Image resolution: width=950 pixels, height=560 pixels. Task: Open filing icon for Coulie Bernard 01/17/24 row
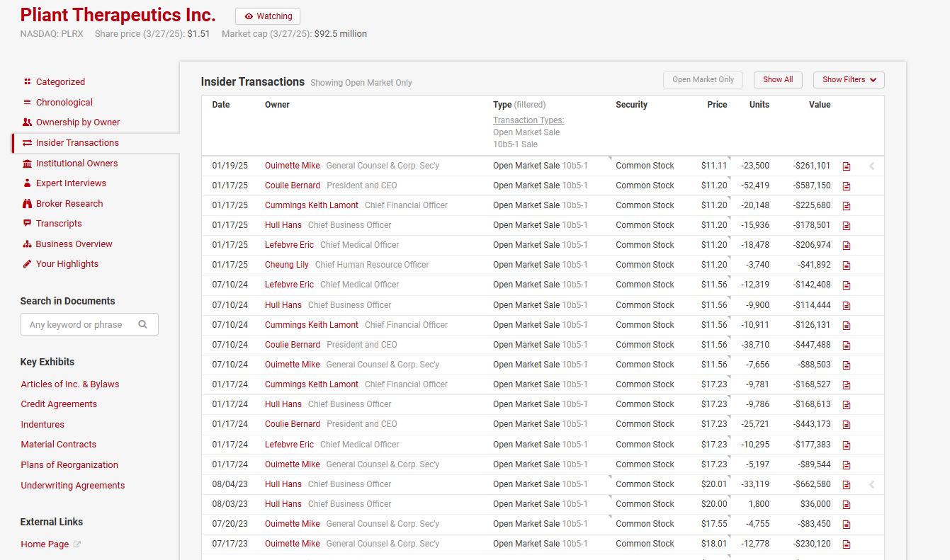[847, 425]
